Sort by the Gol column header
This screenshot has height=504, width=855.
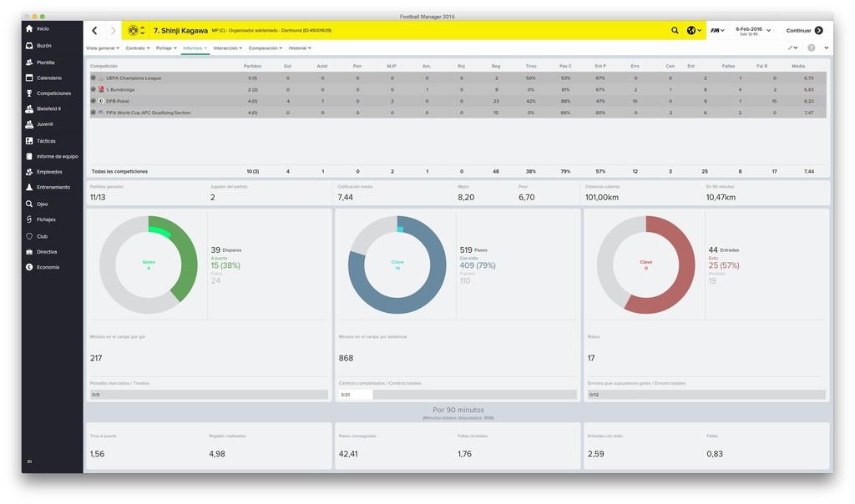(287, 66)
